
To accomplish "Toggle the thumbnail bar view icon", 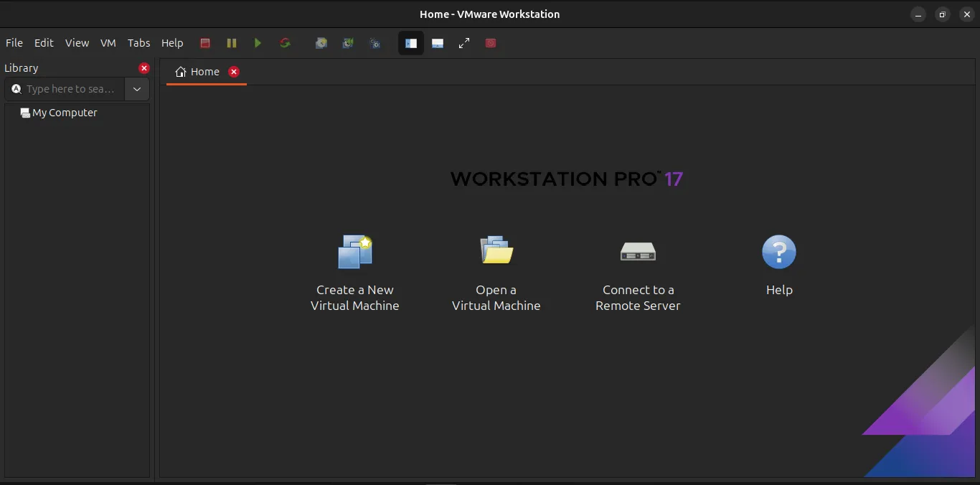I will click(438, 43).
